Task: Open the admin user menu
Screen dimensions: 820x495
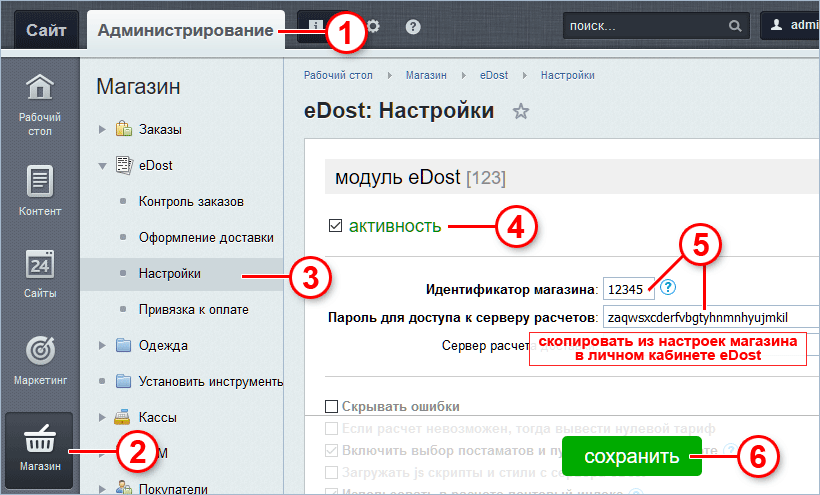Action: 790,25
